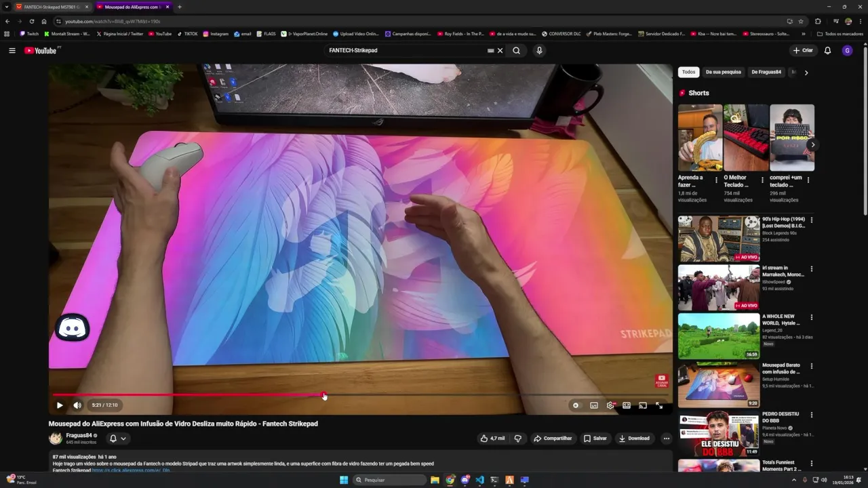This screenshot has width=868, height=488.
Task: Open more actions menu beside Download
Action: (x=666, y=439)
